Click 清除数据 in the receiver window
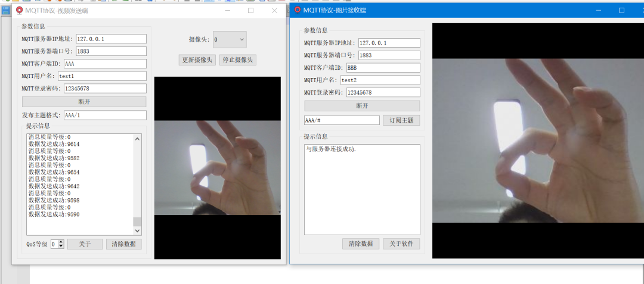644x284 pixels. coord(361,244)
